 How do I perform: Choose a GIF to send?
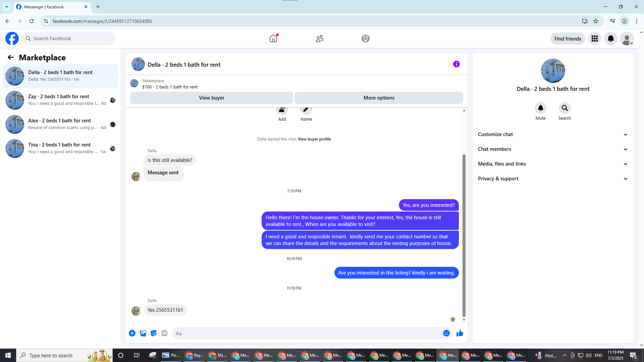click(164, 333)
